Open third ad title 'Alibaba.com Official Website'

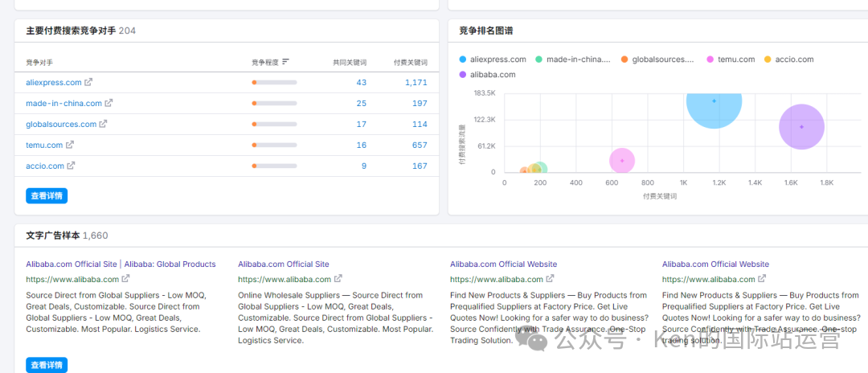tap(503, 264)
